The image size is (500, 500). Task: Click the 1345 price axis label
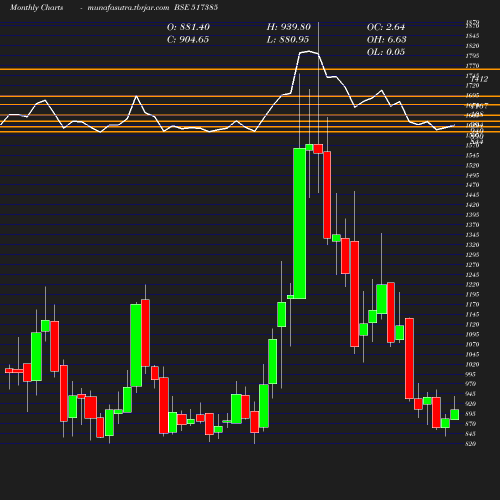(472, 235)
